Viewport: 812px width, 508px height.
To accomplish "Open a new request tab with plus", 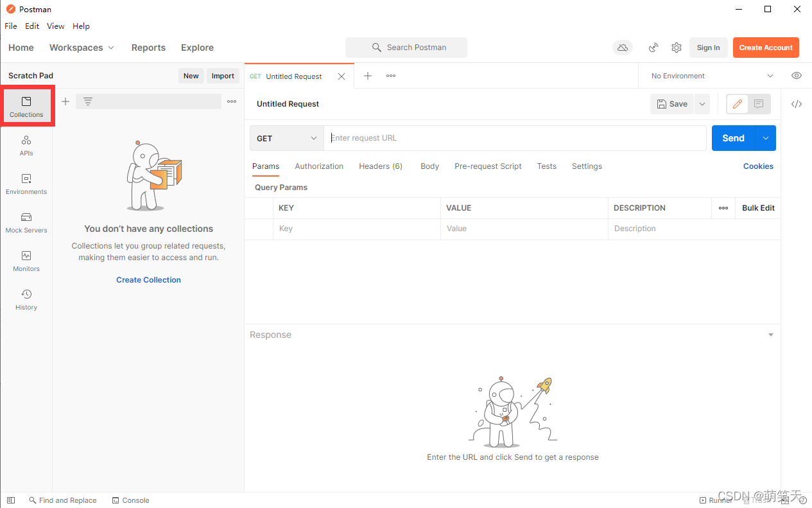I will (368, 76).
